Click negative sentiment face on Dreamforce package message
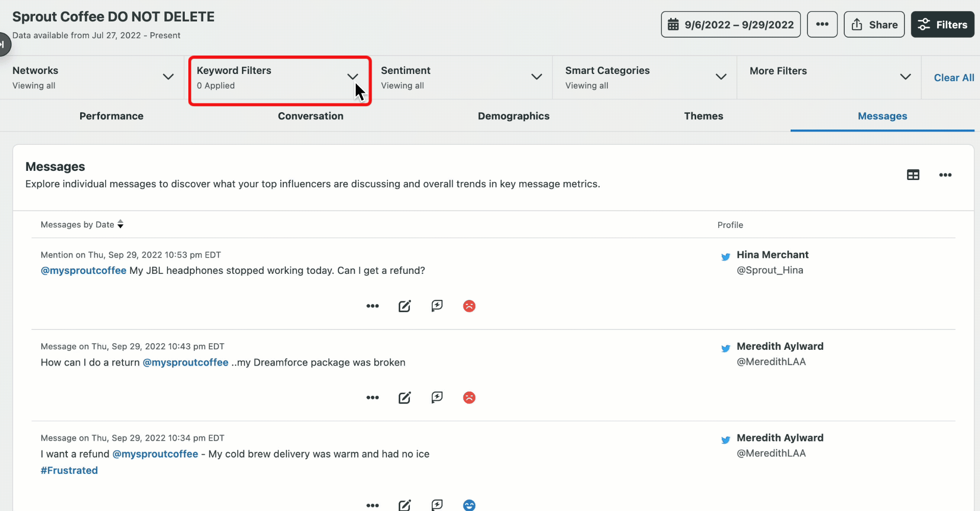 (469, 397)
